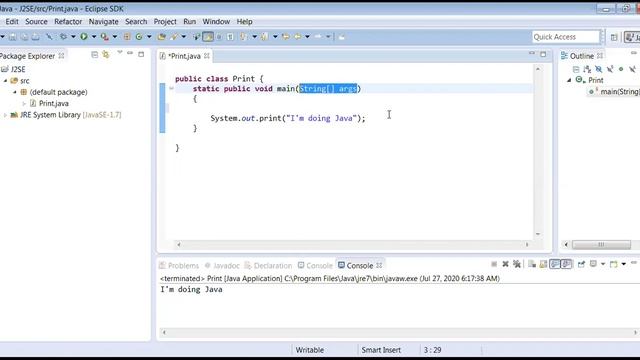Open the Source menu
Viewport: 640px width, 360px height.
(36, 22)
